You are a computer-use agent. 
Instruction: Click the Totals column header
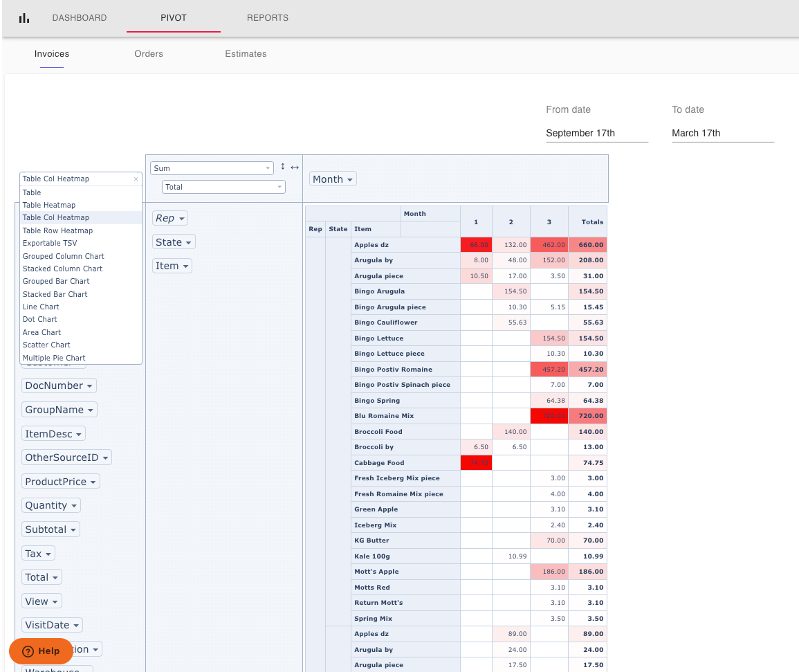[587, 221]
